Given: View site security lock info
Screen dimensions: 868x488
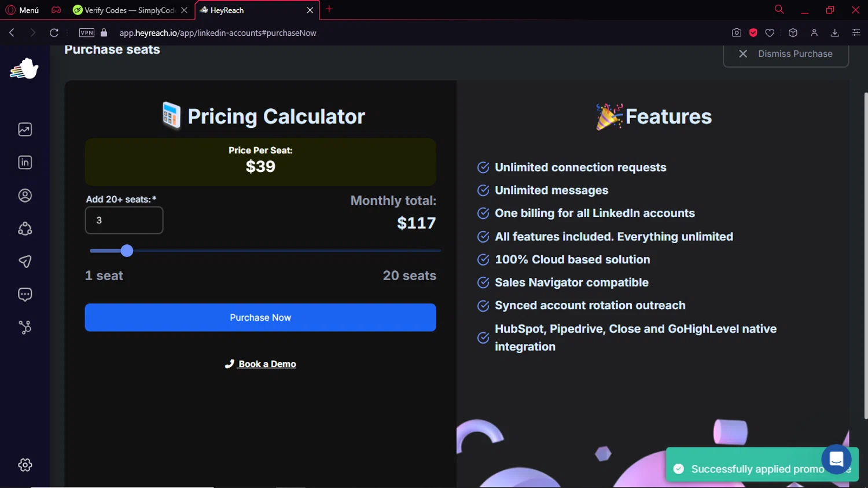Looking at the screenshot, I should 104,33.
